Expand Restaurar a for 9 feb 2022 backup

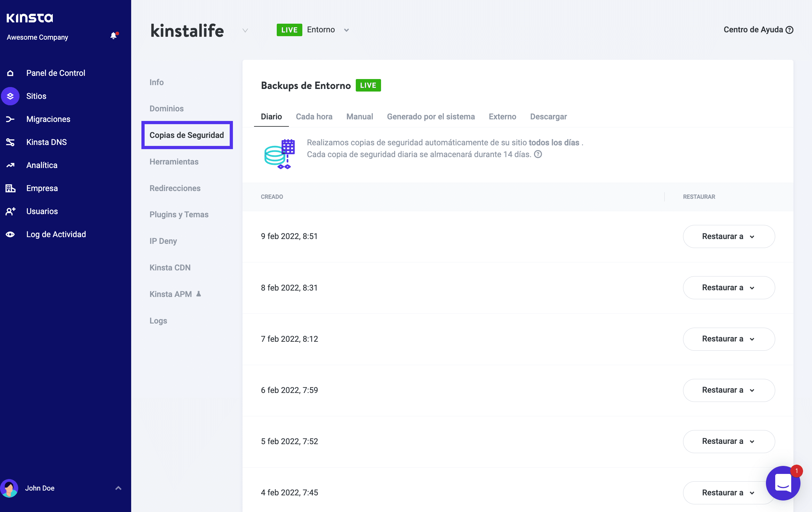click(728, 236)
